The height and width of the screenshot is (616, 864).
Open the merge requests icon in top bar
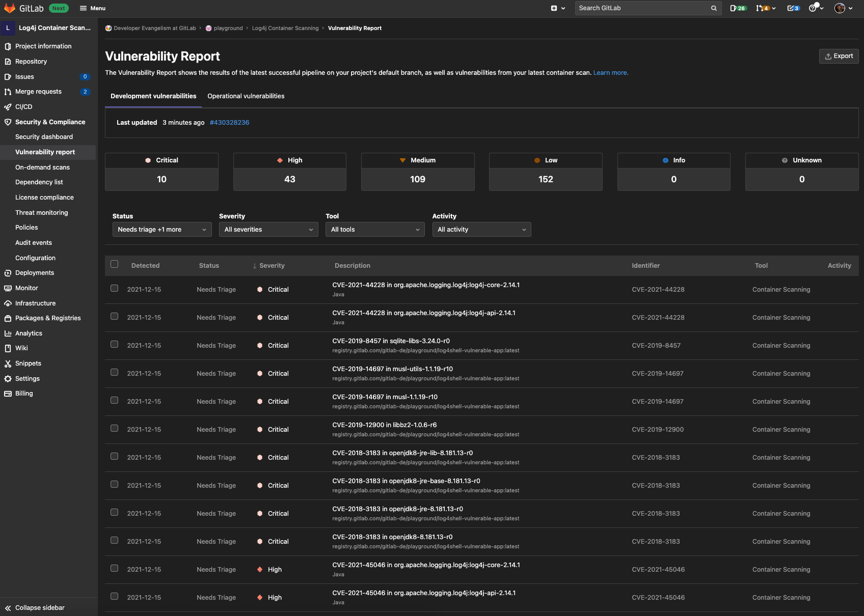764,8
